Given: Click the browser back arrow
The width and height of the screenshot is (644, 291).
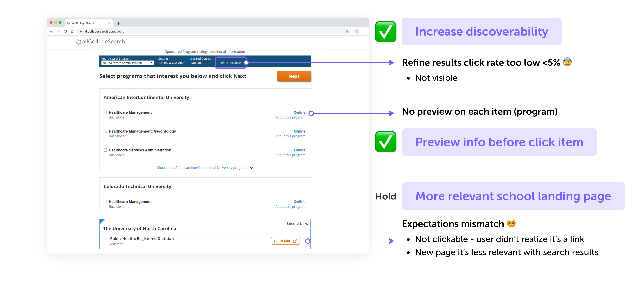Looking at the screenshot, I should (51, 31).
